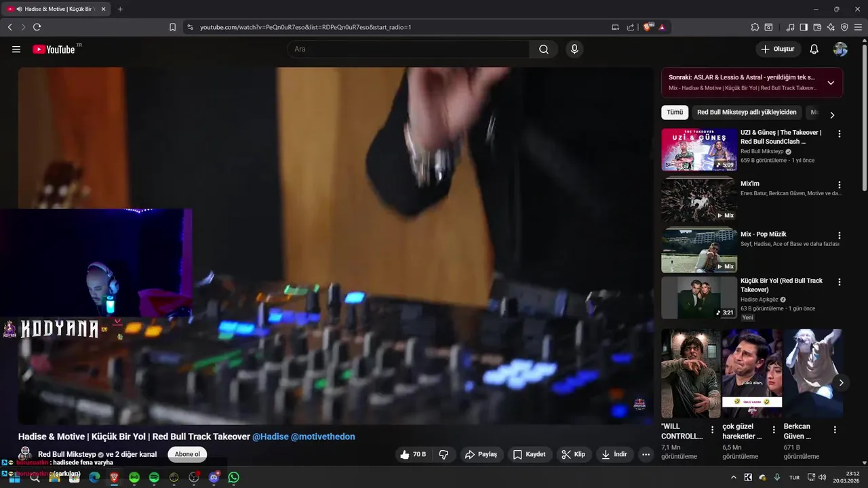
Task: Open options for Mix'im playlist
Action: [840, 185]
